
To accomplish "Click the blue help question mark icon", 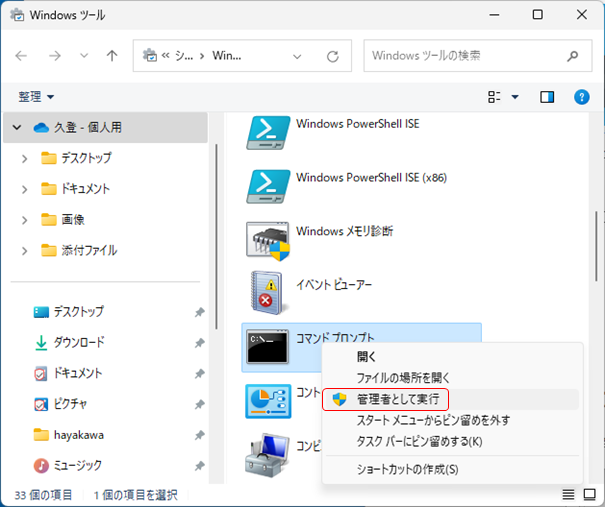I will 581,97.
